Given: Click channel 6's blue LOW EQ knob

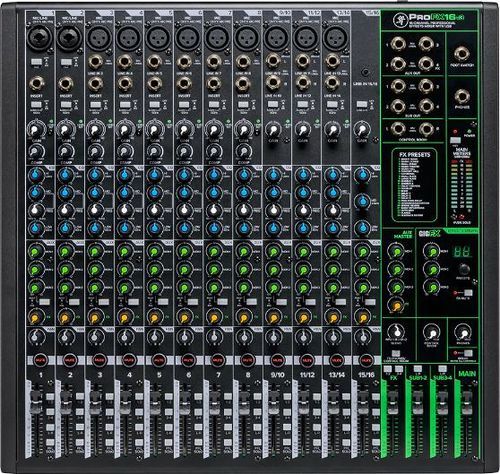Looking at the screenshot, I should point(184,228).
